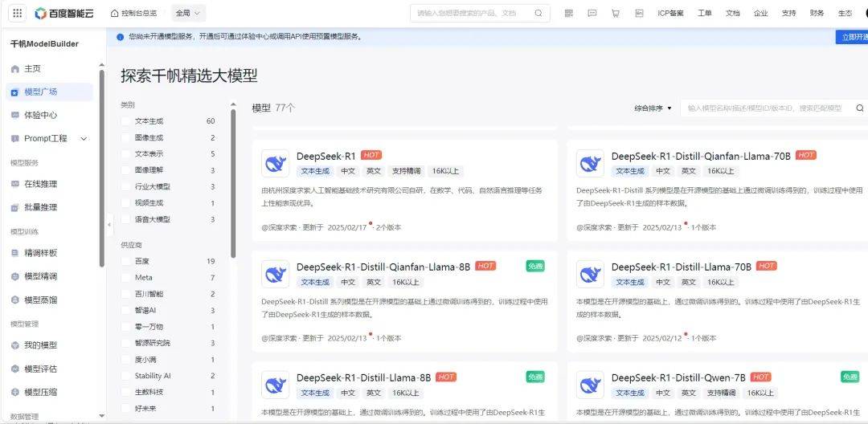The width and height of the screenshot is (868, 424).
Task: Open the DeepSeek-R1 model title
Action: [x=326, y=156]
